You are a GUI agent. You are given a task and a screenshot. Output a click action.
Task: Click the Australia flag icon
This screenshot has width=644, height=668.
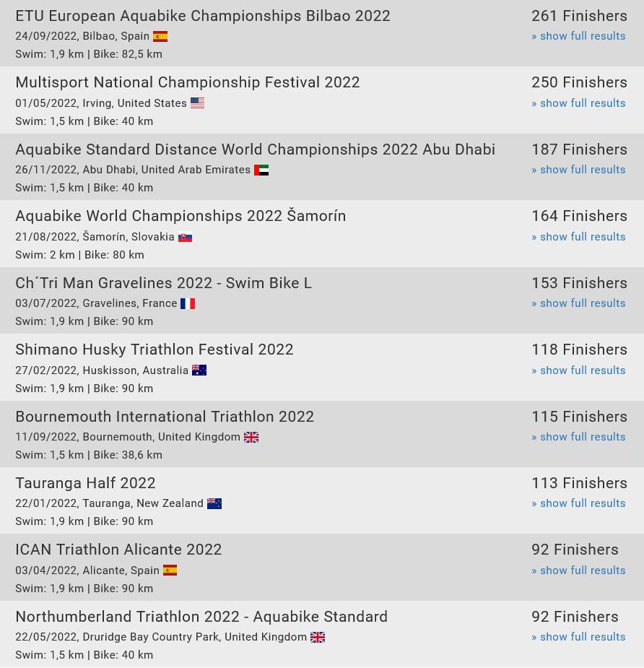(x=199, y=370)
